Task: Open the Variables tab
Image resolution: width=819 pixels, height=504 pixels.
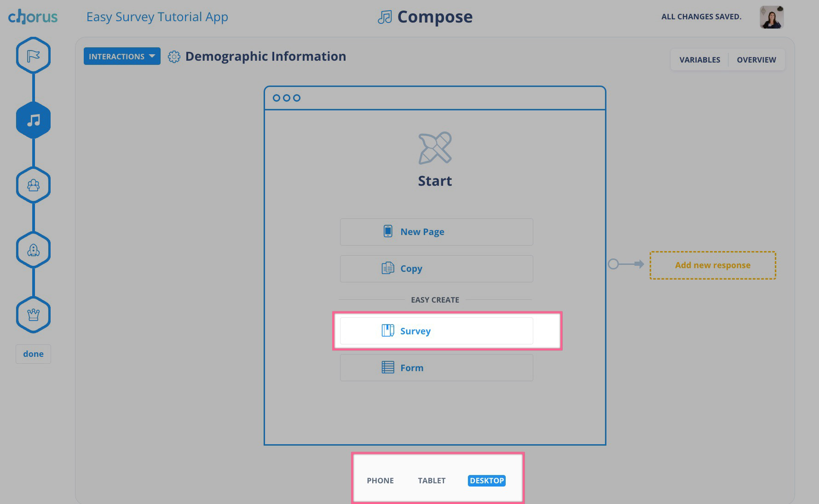Action: (x=700, y=60)
